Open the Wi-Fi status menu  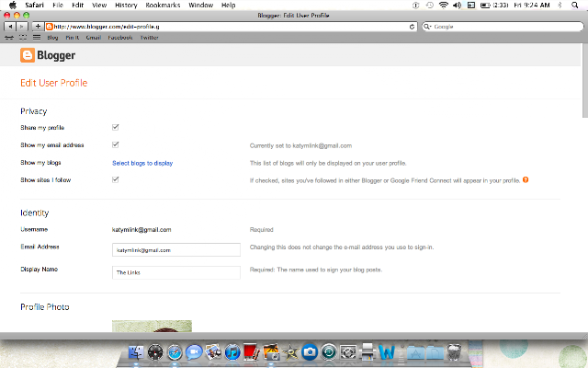tap(444, 5)
